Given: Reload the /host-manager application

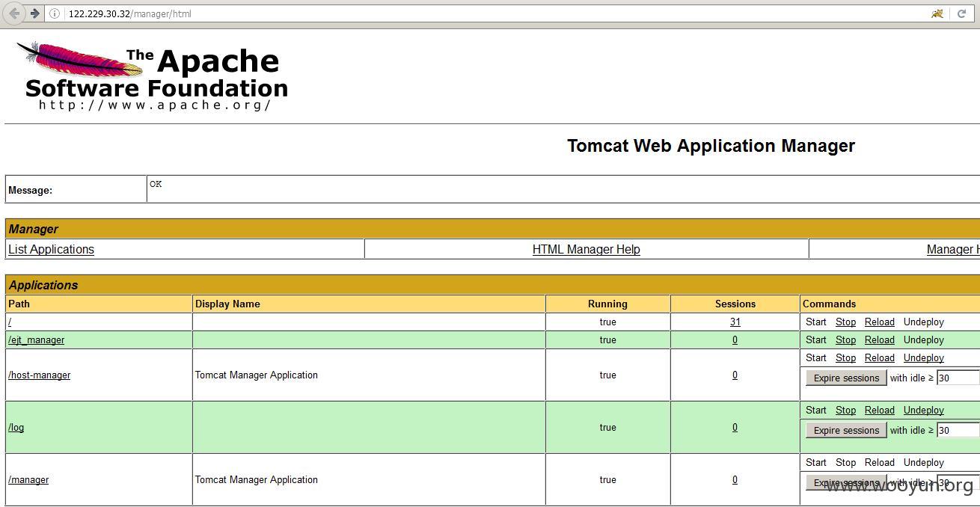Looking at the screenshot, I should pyautogui.click(x=879, y=357).
